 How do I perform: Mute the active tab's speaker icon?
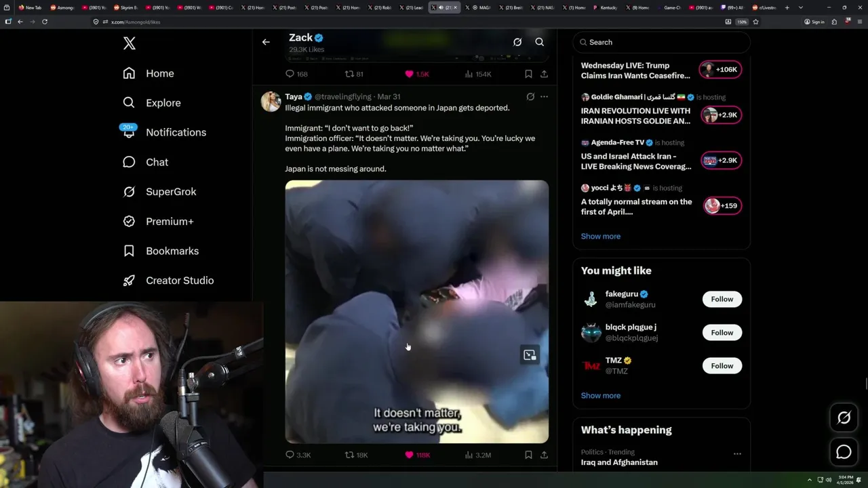point(441,7)
